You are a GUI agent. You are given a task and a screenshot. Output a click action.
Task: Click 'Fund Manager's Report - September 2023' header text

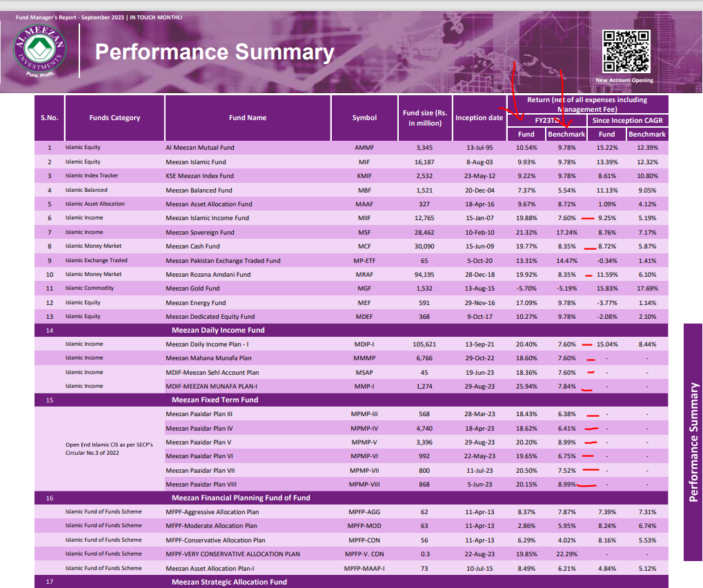(x=70, y=17)
